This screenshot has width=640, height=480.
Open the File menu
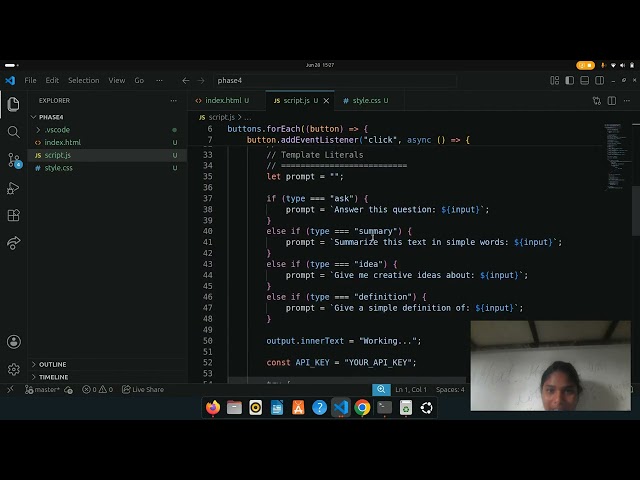[x=30, y=80]
